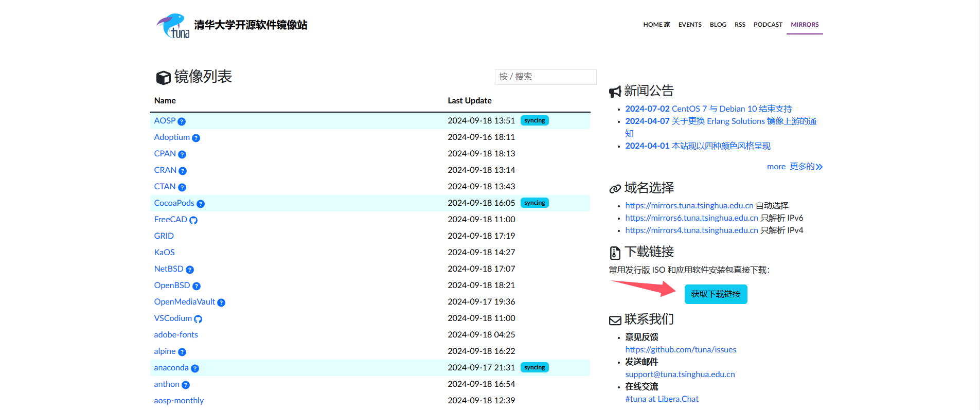This screenshot has height=410, width=980.
Task: Open help icon next to Adoptium
Action: pos(196,138)
